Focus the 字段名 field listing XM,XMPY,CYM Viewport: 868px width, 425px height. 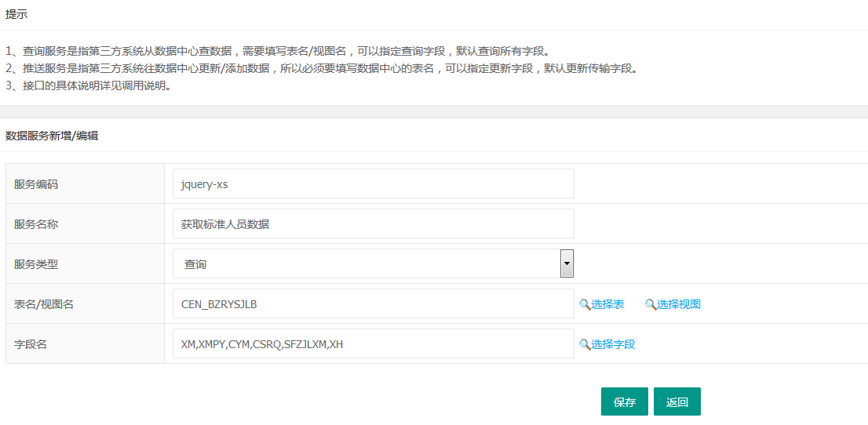point(373,344)
